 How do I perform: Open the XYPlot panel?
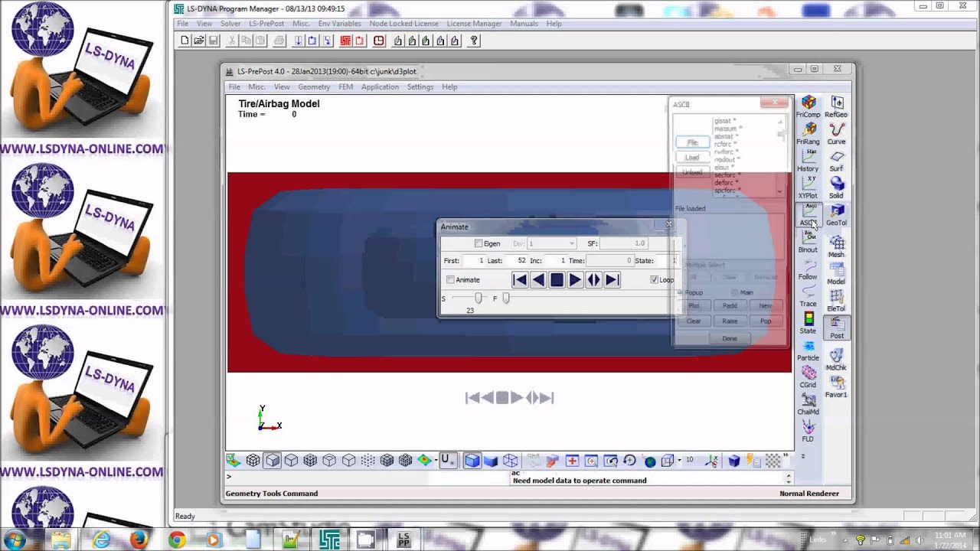[808, 187]
